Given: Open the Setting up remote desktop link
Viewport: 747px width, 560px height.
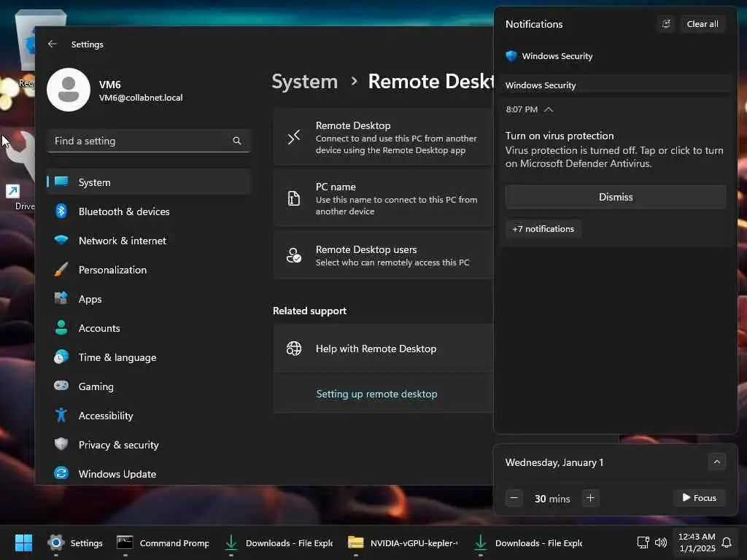Looking at the screenshot, I should pyautogui.click(x=376, y=394).
